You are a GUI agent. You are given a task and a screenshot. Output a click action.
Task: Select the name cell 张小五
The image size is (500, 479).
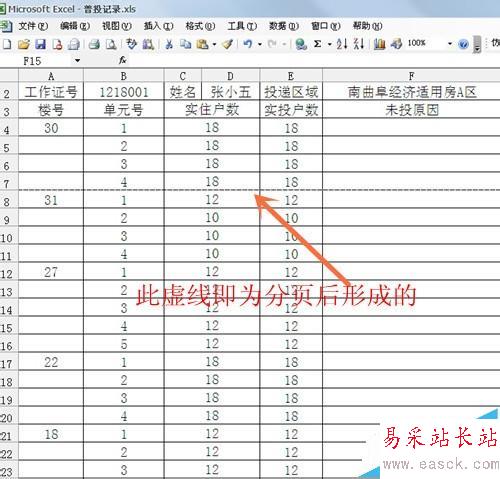point(230,91)
